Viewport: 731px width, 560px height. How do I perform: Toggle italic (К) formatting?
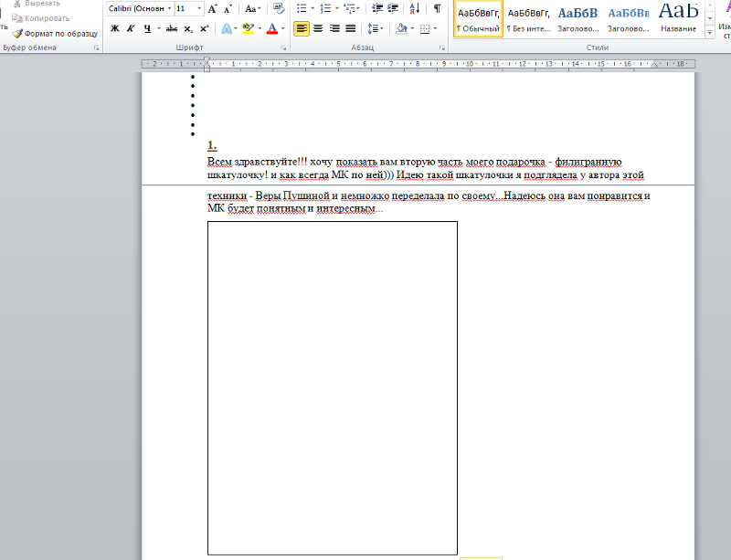coord(131,28)
